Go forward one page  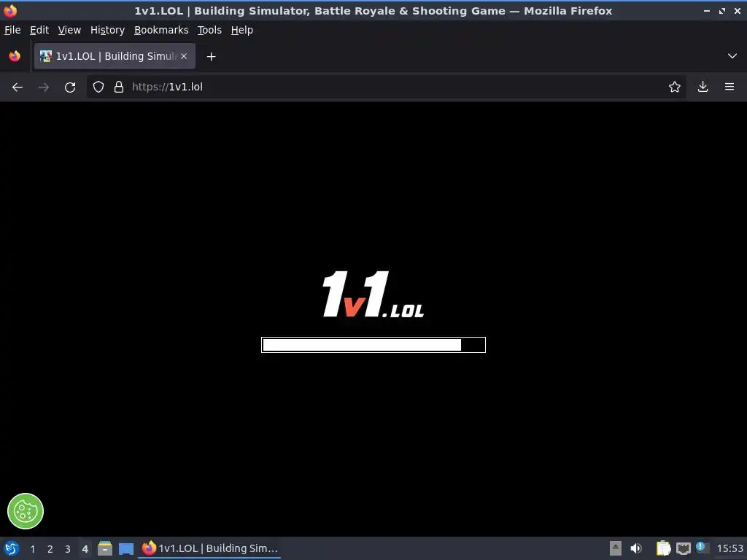(44, 87)
